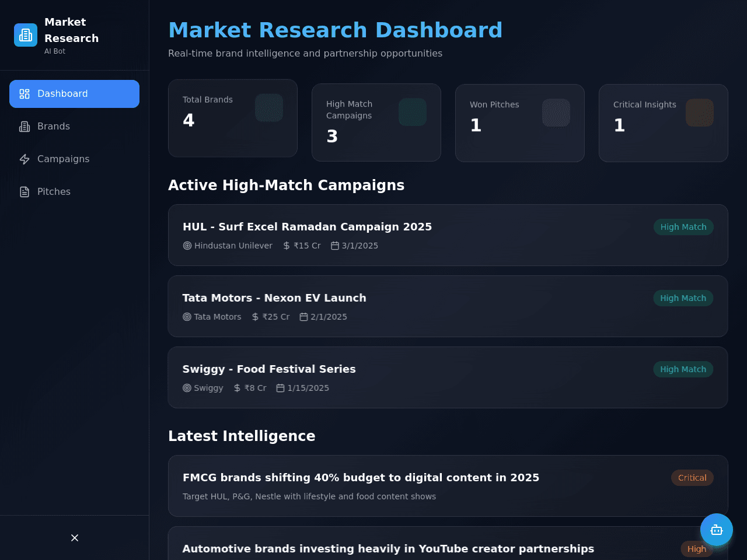Open Swiggy Food Festival Series campaign
The height and width of the screenshot is (560, 747).
coord(448,377)
